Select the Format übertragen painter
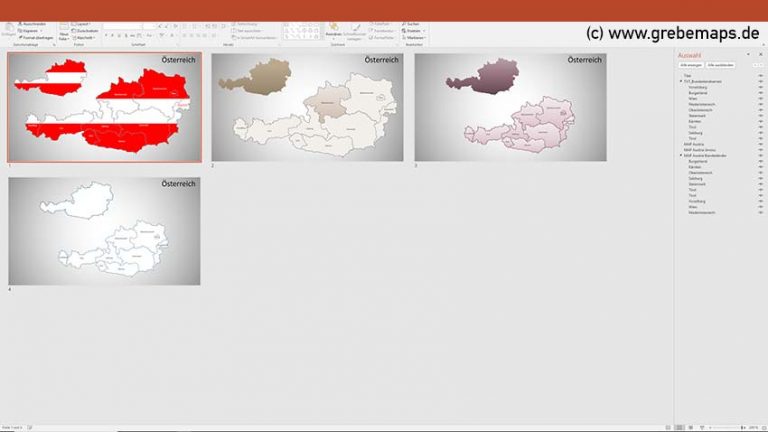The height and width of the screenshot is (432, 768). pyautogui.click(x=36, y=38)
